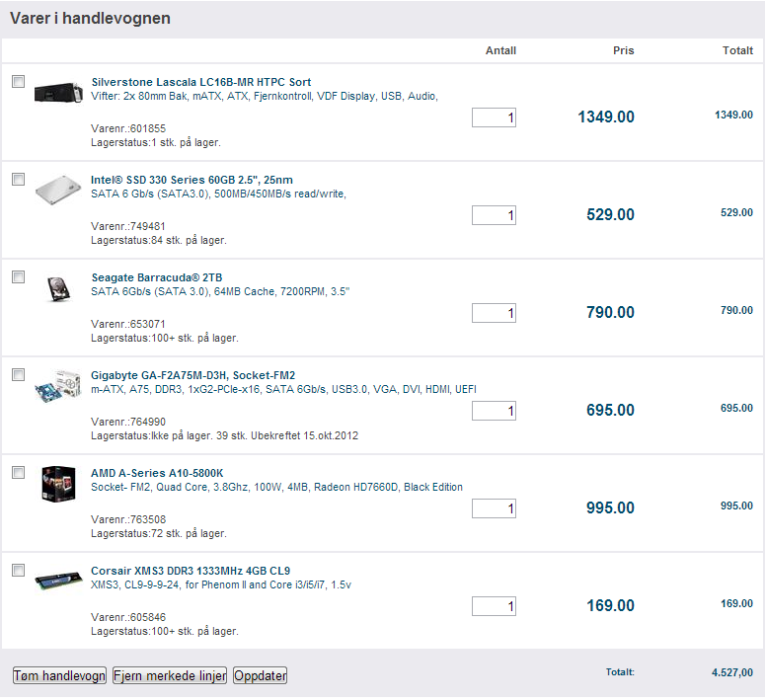Click the Oppdater button

[x=260, y=675]
